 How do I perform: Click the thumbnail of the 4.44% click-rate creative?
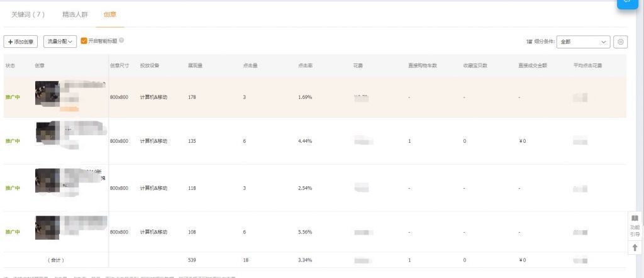47,135
